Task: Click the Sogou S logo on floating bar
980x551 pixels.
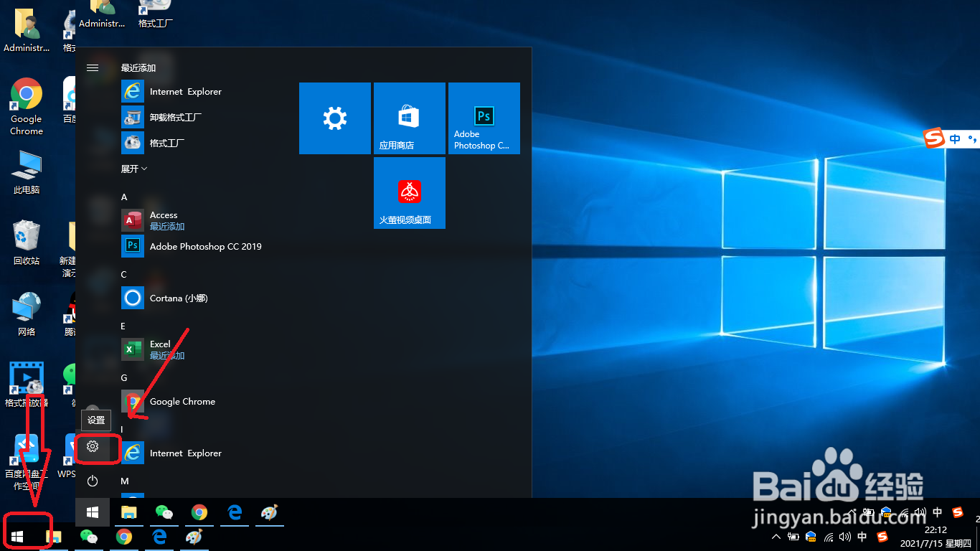Action: 933,138
